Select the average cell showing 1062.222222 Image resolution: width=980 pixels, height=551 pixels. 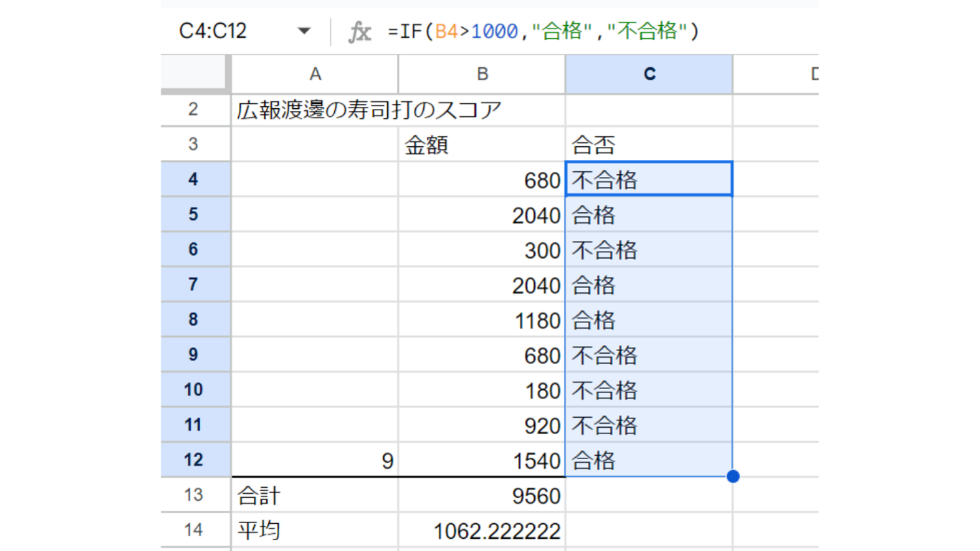point(482,530)
